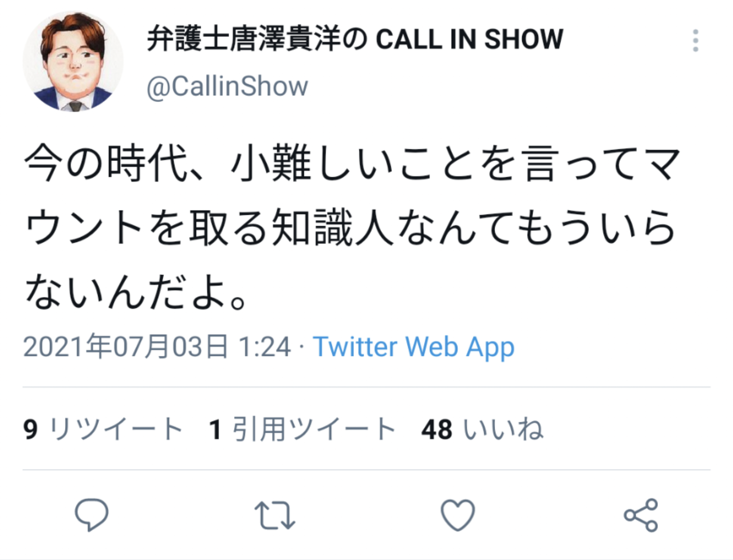
Task: Open the three-dot more options menu
Action: pyautogui.click(x=695, y=41)
